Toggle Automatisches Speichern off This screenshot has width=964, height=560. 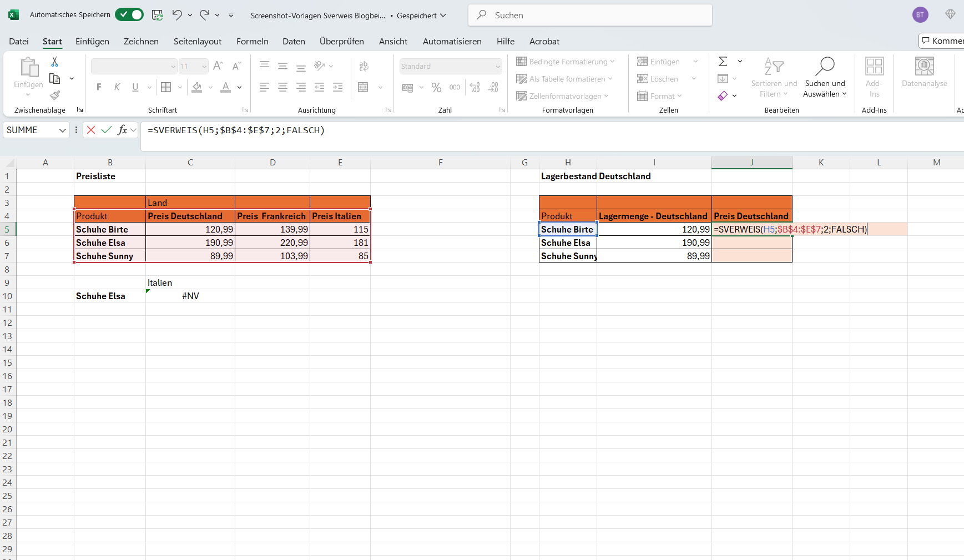coord(129,14)
